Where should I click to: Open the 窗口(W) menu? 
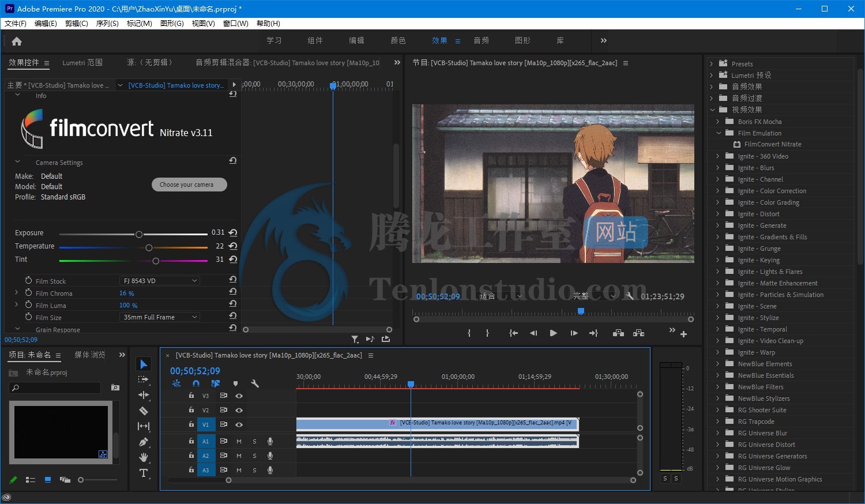(235, 24)
